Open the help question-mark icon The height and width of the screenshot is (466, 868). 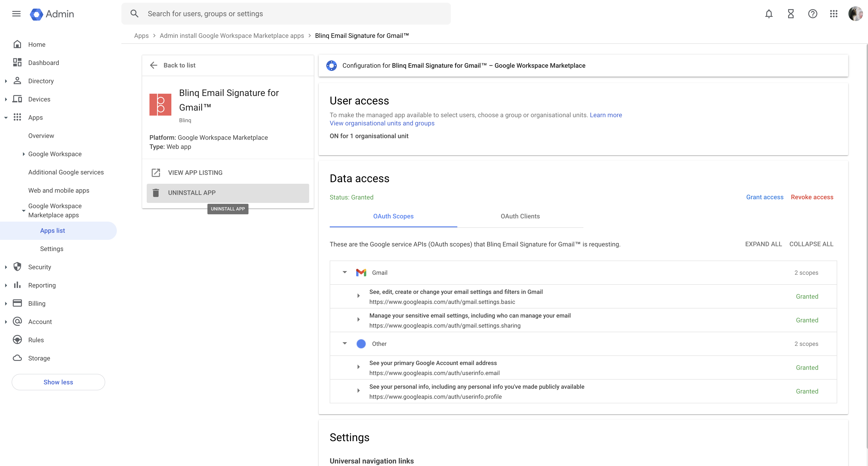(x=812, y=14)
